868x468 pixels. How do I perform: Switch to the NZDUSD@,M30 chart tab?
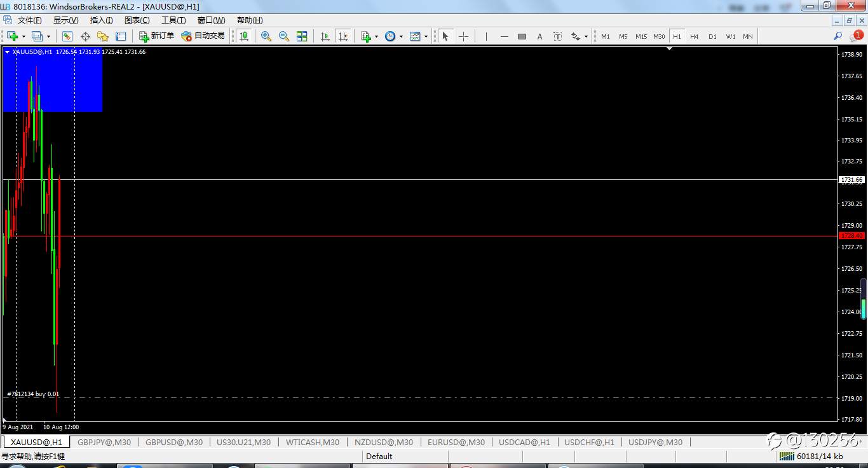click(384, 442)
